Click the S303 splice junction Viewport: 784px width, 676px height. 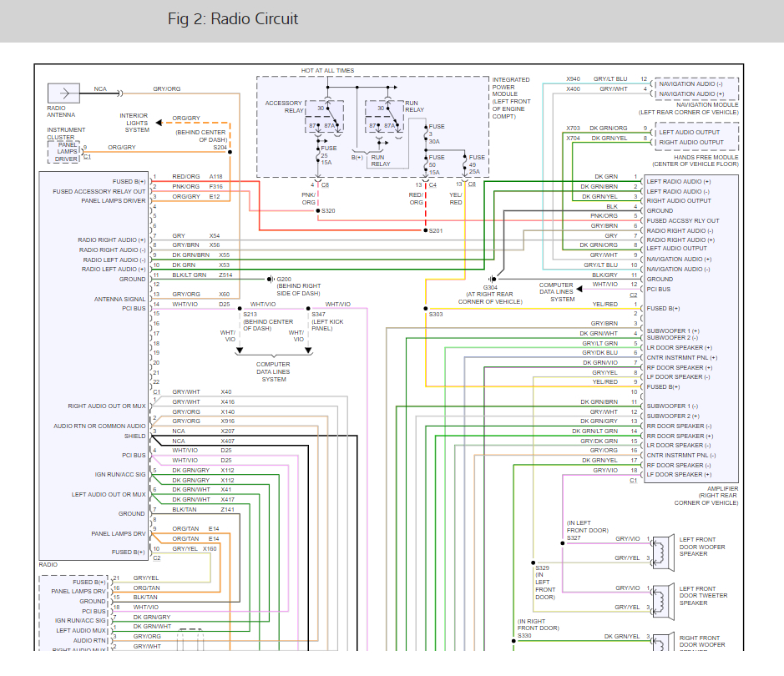[426, 309]
